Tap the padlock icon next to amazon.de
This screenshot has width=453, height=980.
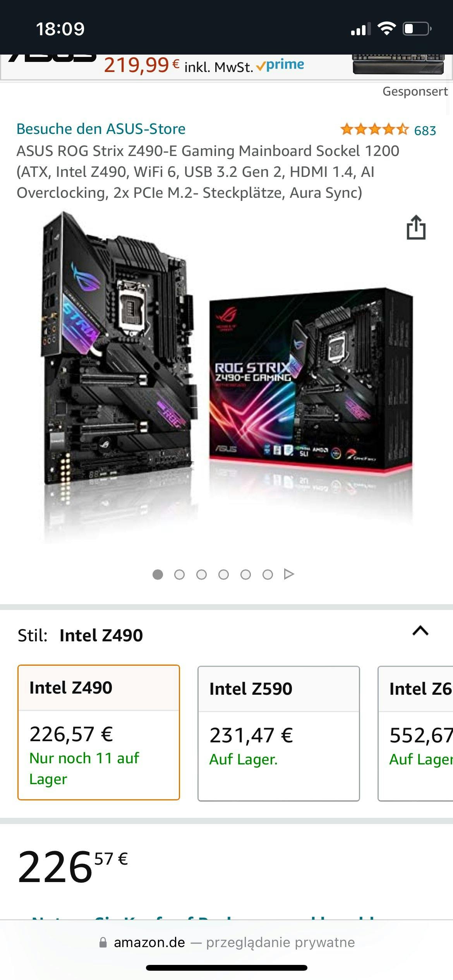tap(103, 942)
